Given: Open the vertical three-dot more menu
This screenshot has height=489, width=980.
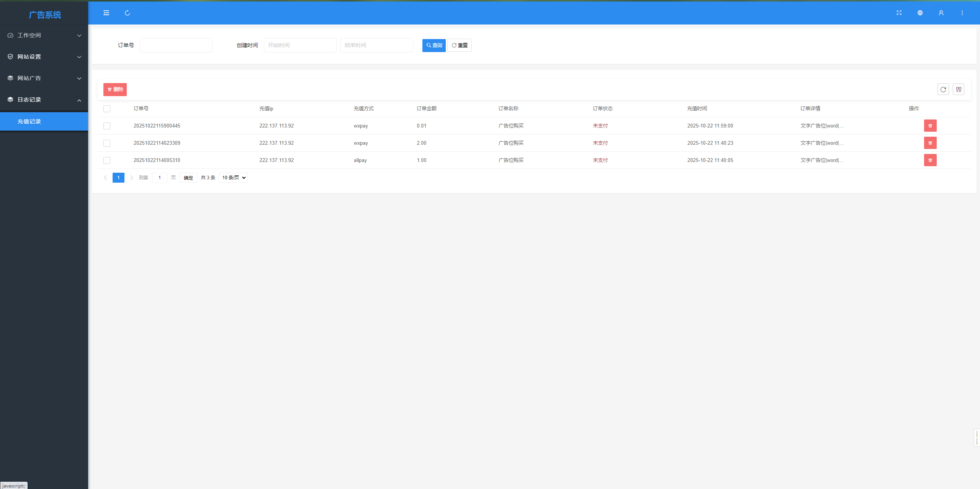Looking at the screenshot, I should pyautogui.click(x=962, y=13).
